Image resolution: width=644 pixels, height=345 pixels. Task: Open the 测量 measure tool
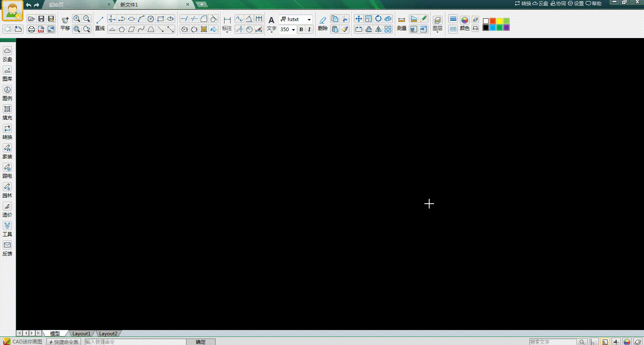(402, 23)
